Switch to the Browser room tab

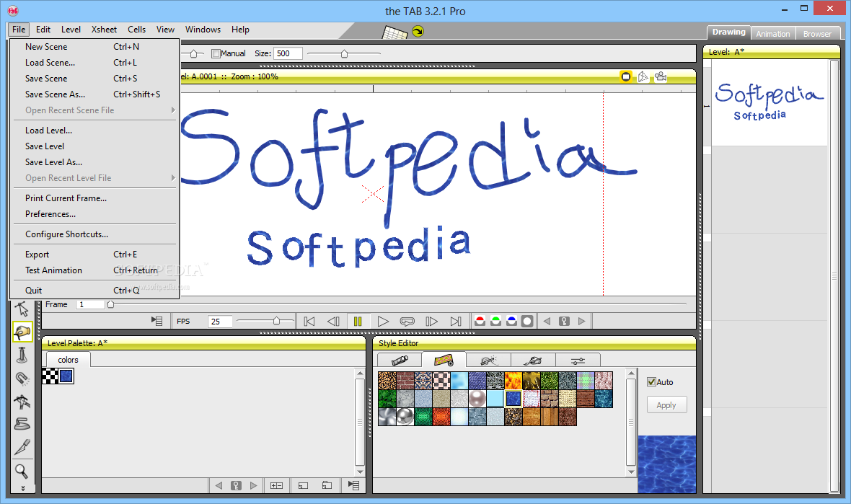[x=817, y=34]
